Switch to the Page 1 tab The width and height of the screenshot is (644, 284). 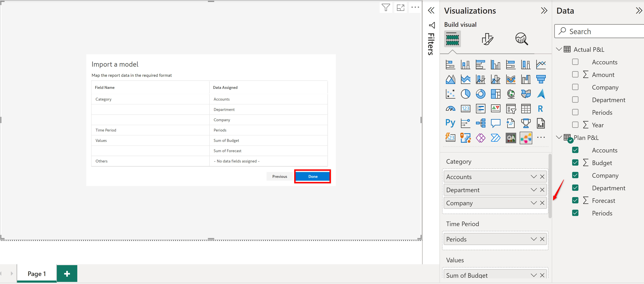(37, 274)
